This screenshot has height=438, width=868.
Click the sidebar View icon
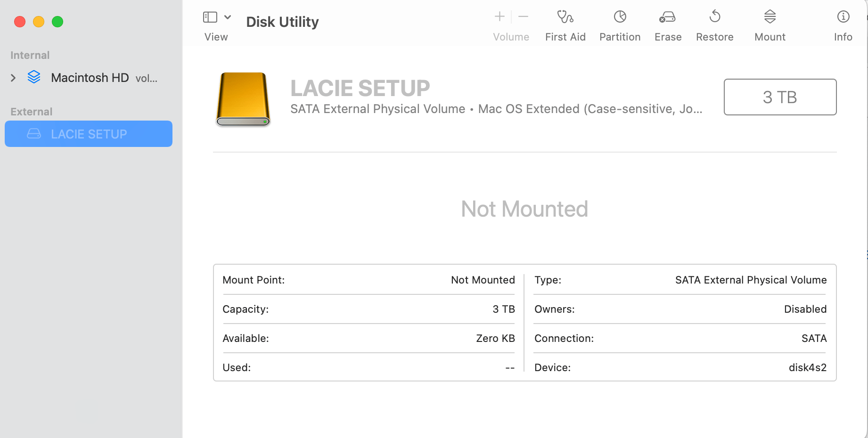click(x=209, y=16)
